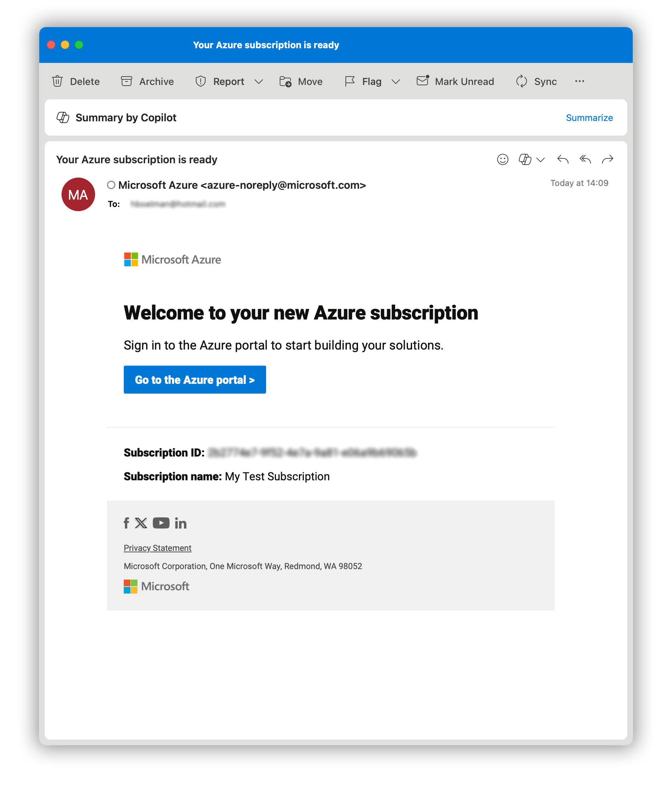Viewport: 672px width, 797px height.
Task: Click the Delete trash icon
Action: 58,81
